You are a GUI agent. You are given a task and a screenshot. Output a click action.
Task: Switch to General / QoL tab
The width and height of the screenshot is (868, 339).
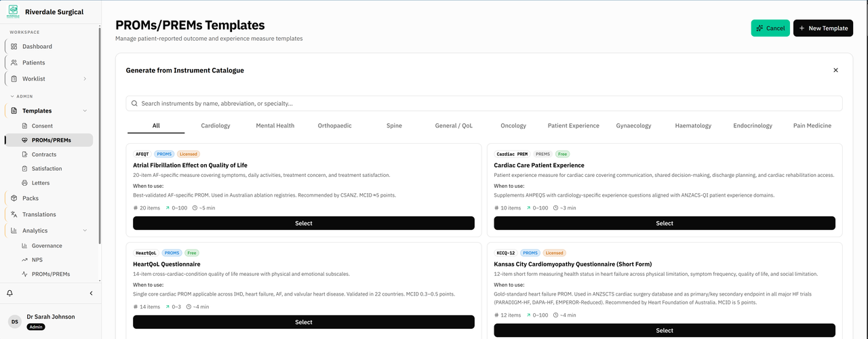pos(454,125)
